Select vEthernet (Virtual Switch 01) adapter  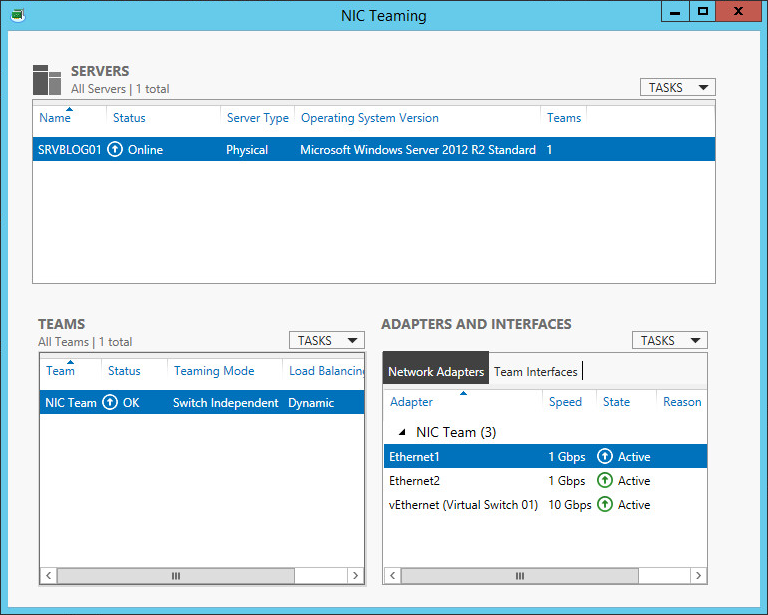tap(464, 505)
